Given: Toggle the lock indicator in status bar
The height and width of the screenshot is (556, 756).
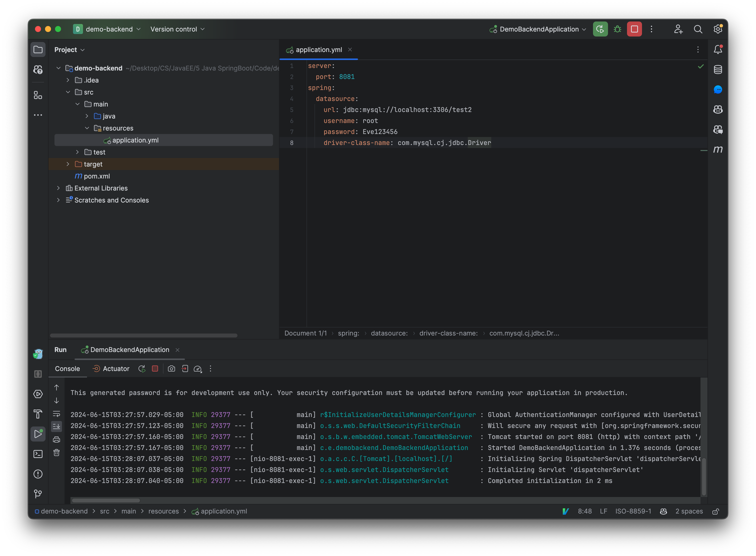Looking at the screenshot, I should click(716, 511).
